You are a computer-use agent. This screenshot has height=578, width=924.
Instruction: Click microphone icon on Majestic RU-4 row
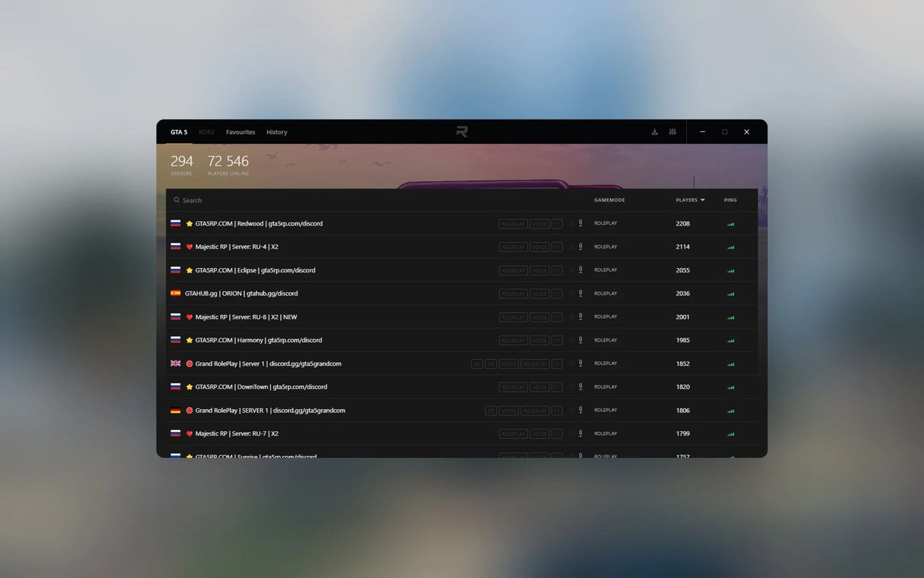click(x=580, y=246)
